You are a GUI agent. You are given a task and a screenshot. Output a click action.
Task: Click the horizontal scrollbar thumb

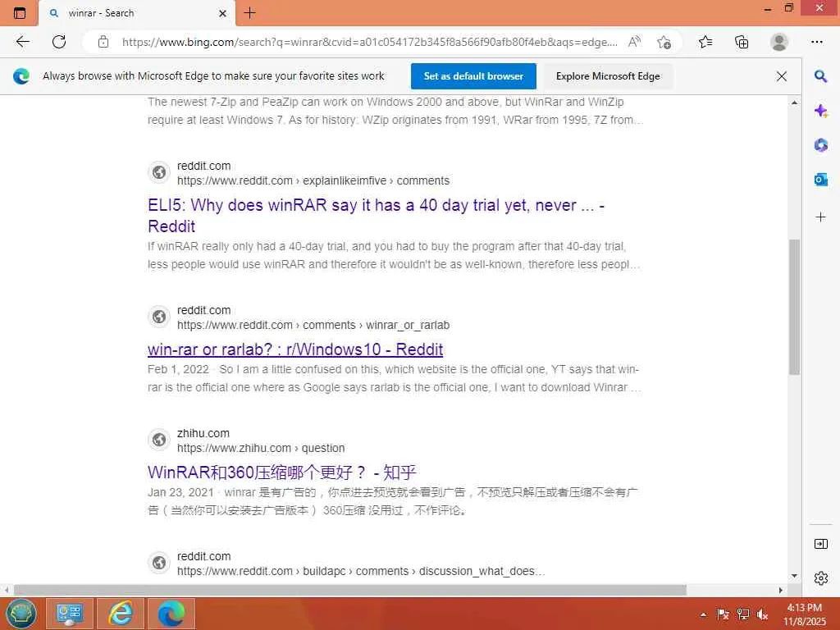click(349, 590)
